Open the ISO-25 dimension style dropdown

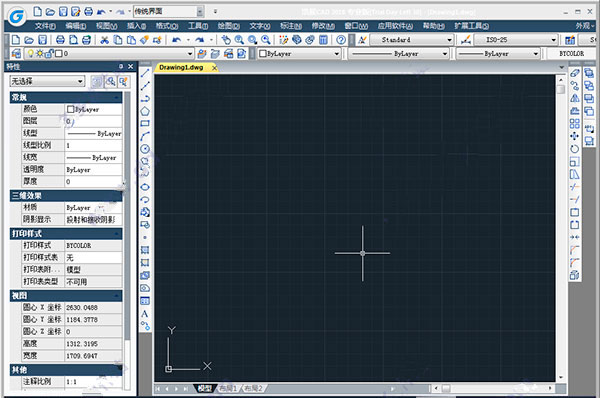pos(516,40)
